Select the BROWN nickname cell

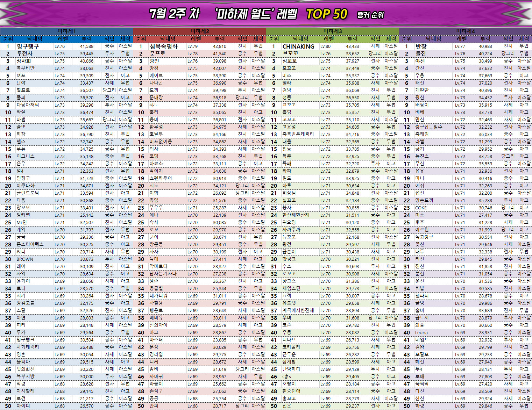tap(25, 259)
